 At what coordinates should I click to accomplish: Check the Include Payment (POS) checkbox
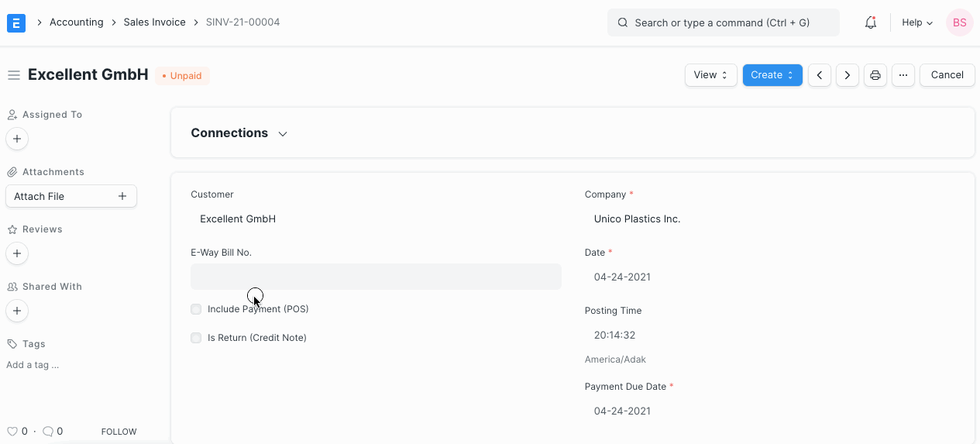pos(196,309)
